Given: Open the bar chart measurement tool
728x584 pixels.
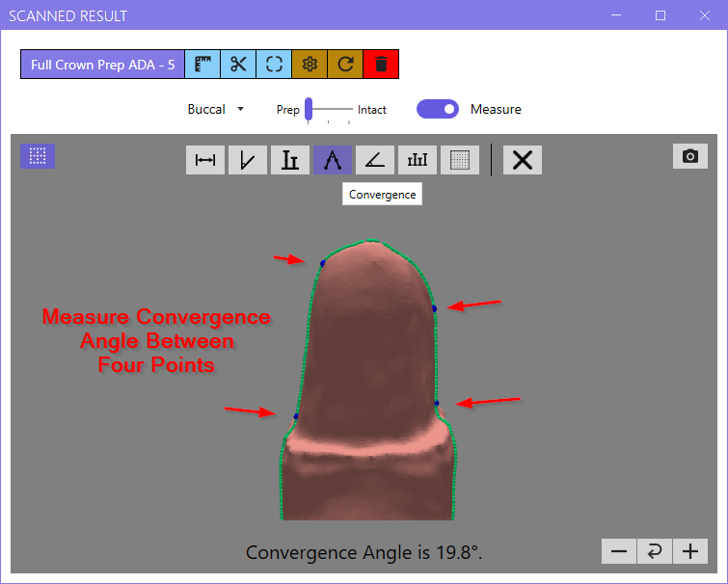Looking at the screenshot, I should pyautogui.click(x=418, y=160).
